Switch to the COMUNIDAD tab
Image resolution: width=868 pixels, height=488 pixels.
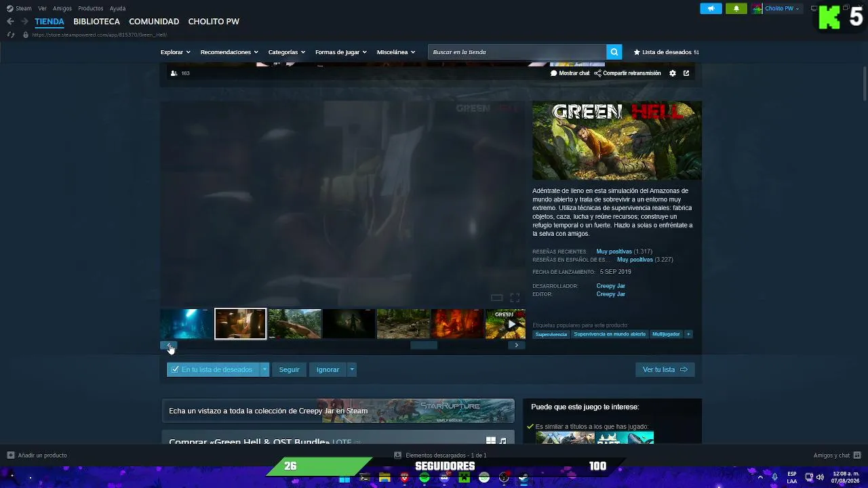pos(154,22)
